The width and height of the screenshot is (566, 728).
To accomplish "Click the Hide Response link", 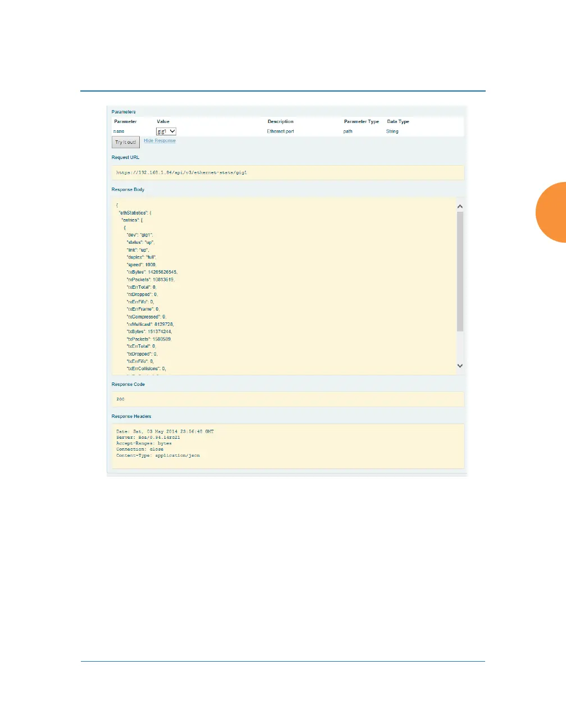I will coord(159,141).
